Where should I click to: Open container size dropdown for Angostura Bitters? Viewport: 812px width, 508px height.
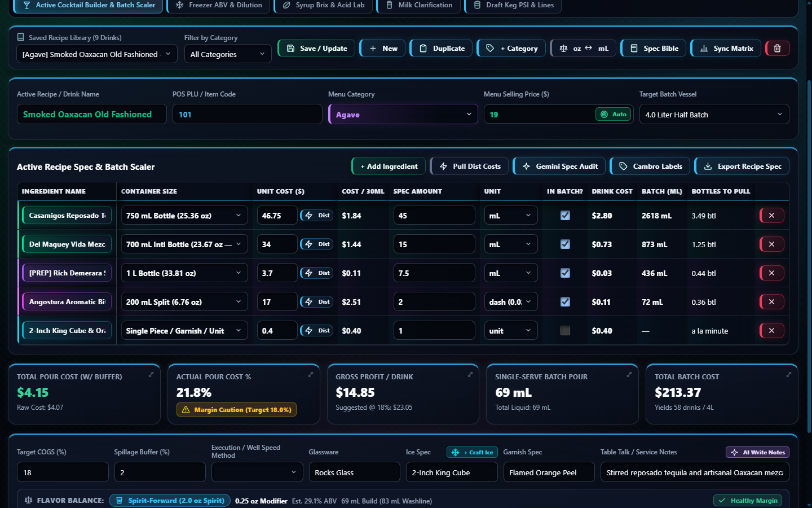click(x=184, y=302)
